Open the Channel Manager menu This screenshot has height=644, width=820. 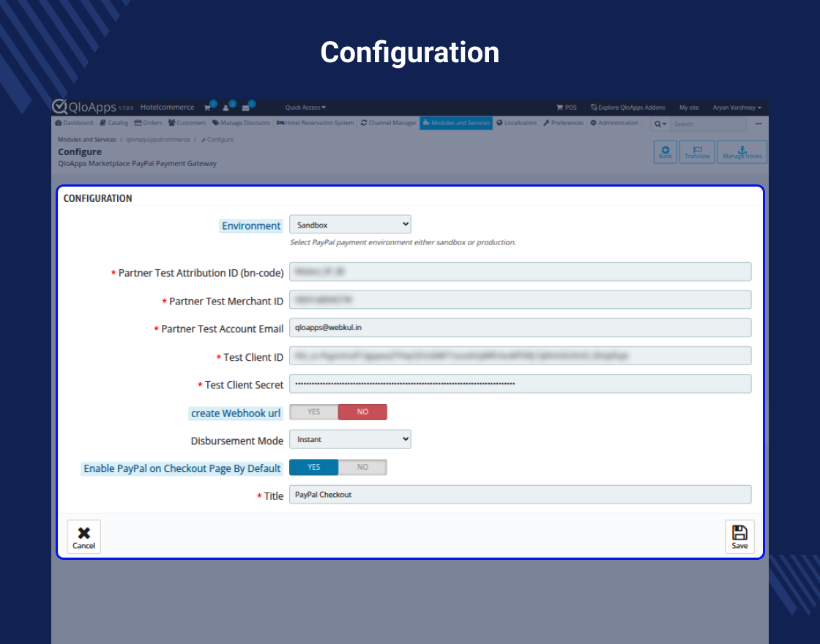(389, 124)
